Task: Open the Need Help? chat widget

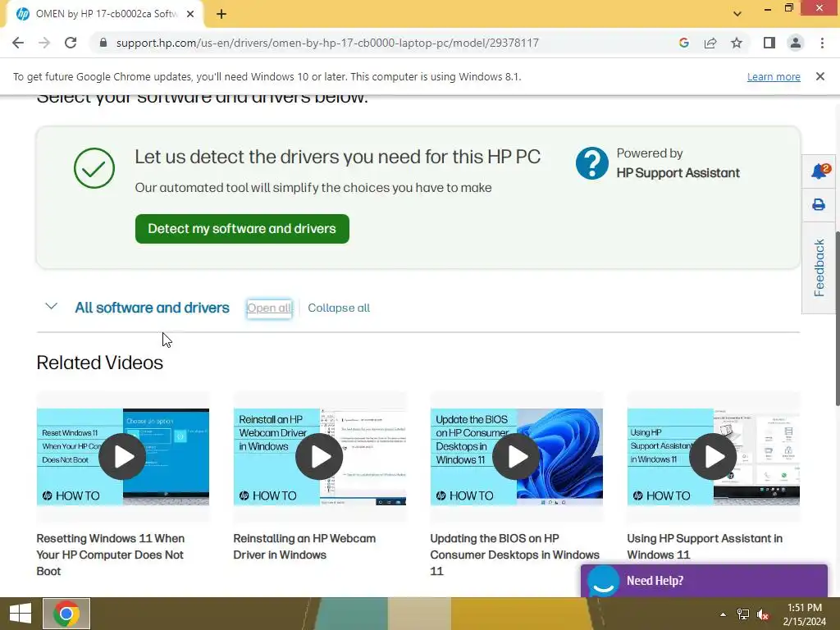Action: pos(705,581)
